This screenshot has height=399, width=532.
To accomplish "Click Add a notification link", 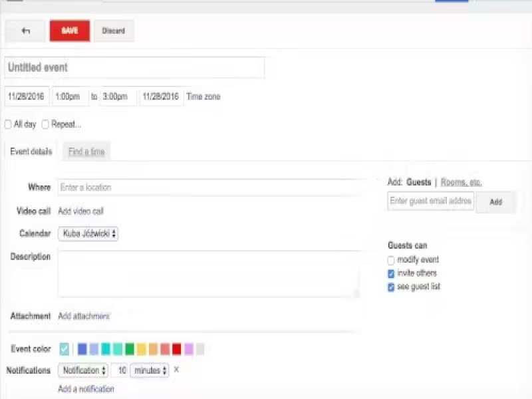I will [x=86, y=389].
